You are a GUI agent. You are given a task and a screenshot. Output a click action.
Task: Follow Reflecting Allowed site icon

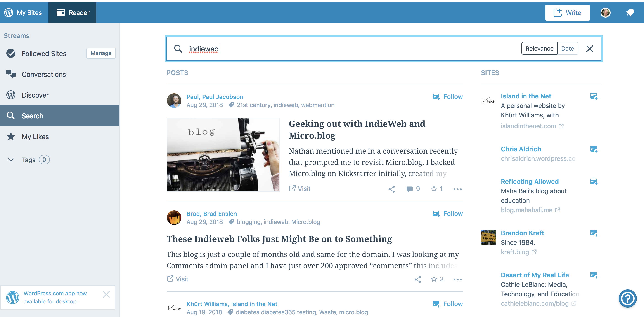click(x=594, y=182)
